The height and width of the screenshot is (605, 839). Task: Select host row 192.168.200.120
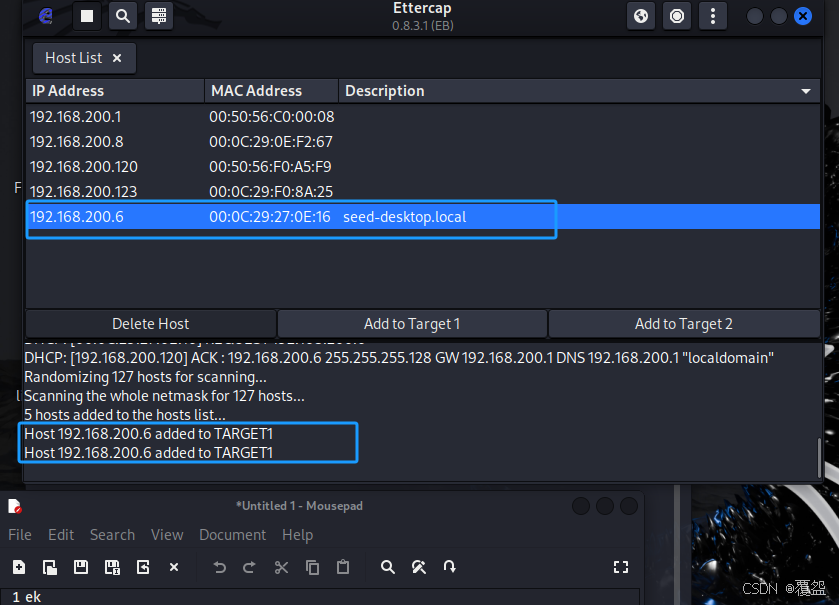click(423, 167)
